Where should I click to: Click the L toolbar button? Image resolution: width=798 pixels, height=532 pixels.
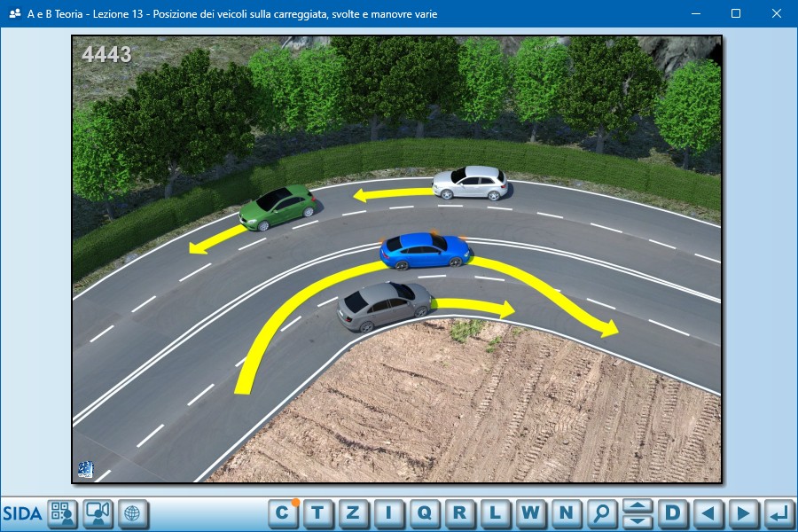tap(495, 512)
